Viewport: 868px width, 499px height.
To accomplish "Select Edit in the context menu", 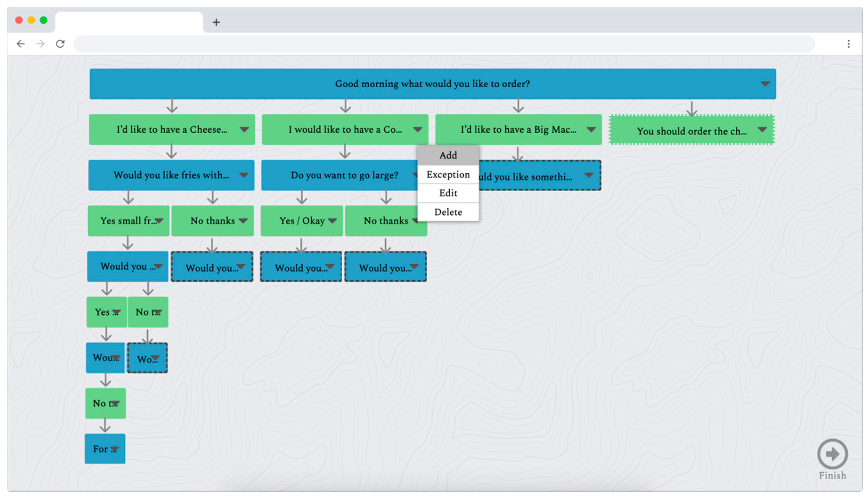I will (x=448, y=193).
